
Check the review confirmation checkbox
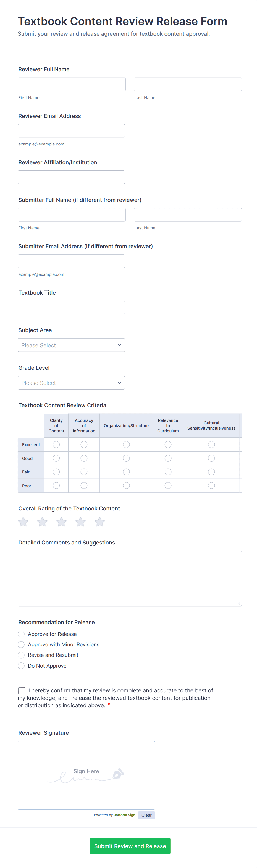coord(22,691)
